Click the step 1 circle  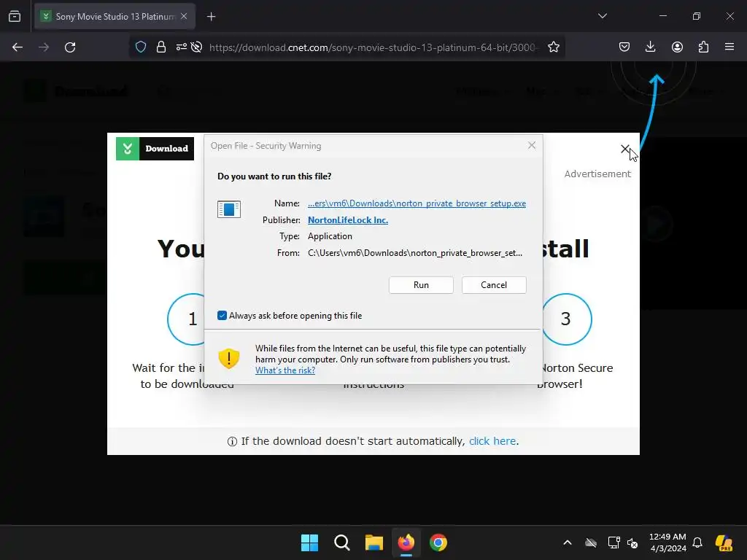pos(193,319)
